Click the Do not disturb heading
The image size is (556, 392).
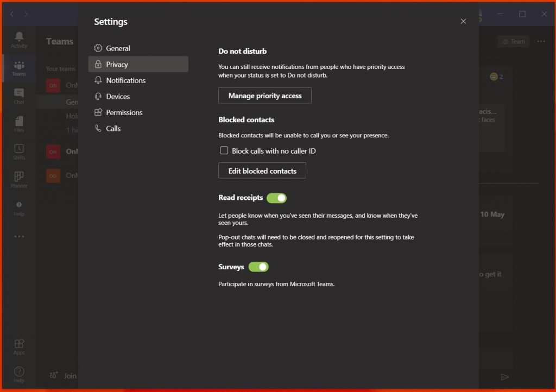243,51
